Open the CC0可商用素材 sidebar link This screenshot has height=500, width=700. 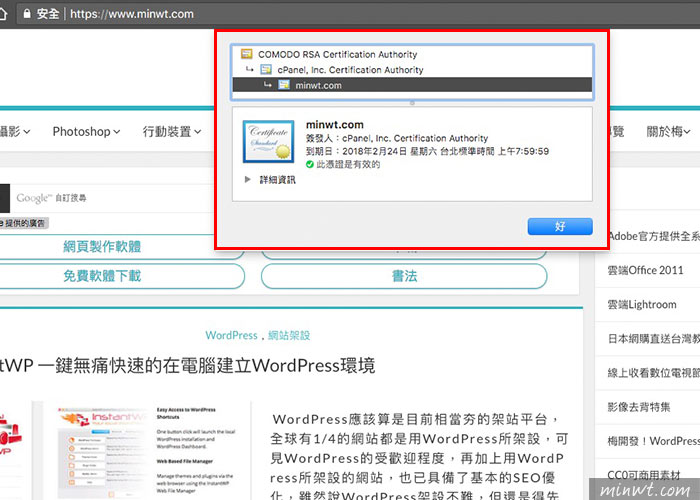[x=644, y=475]
